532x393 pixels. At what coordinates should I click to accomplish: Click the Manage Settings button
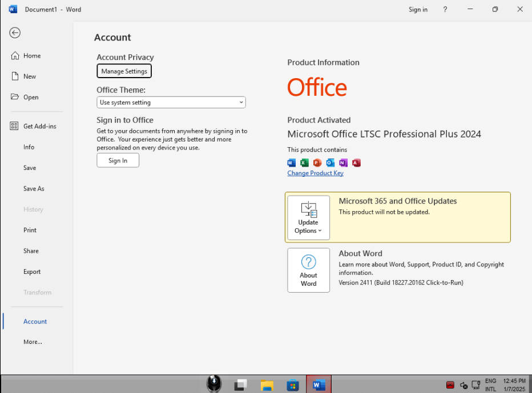coord(124,71)
